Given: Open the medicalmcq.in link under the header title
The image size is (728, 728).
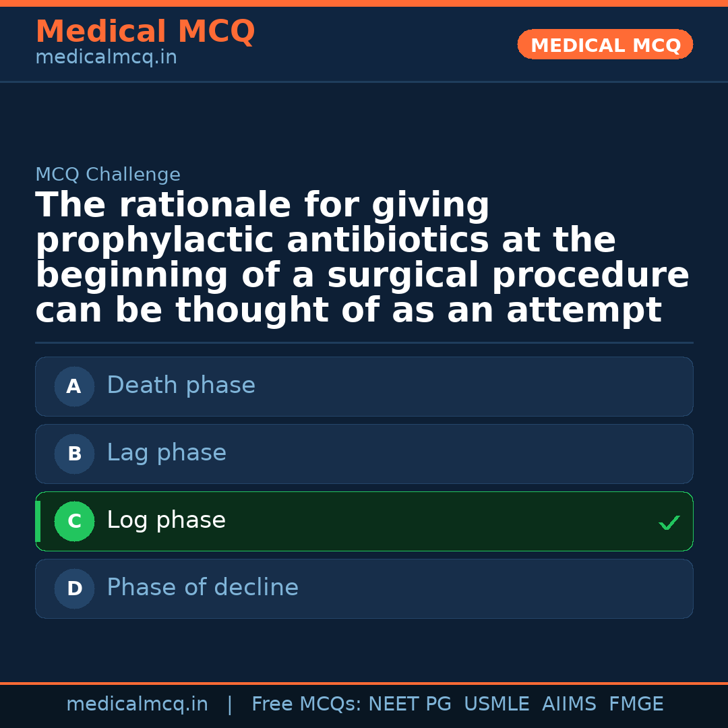Looking at the screenshot, I should (106, 58).
